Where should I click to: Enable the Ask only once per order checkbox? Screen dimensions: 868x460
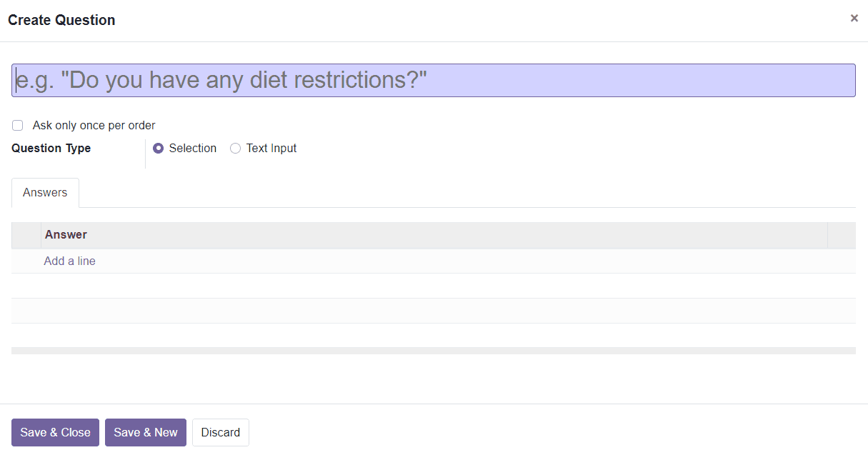tap(18, 126)
